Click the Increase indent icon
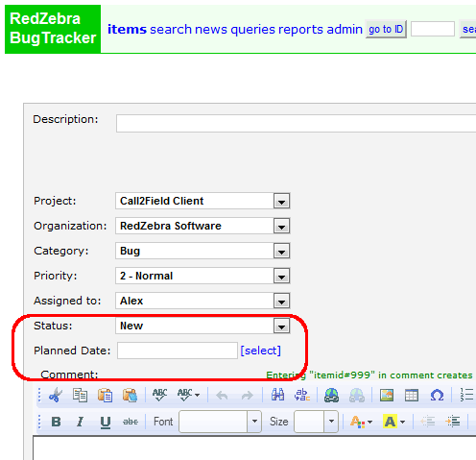Image resolution: width=476 pixels, height=460 pixels. coord(453,422)
